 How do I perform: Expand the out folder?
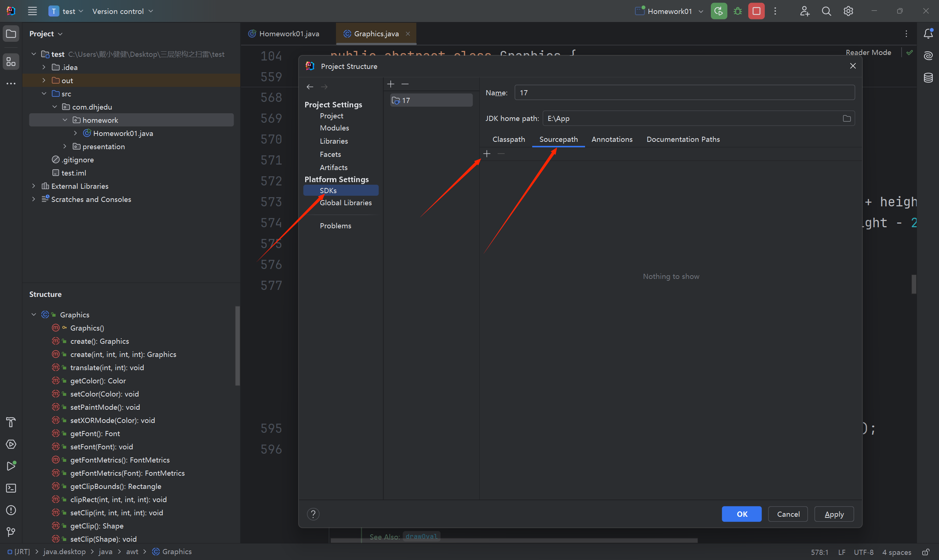tap(44, 80)
